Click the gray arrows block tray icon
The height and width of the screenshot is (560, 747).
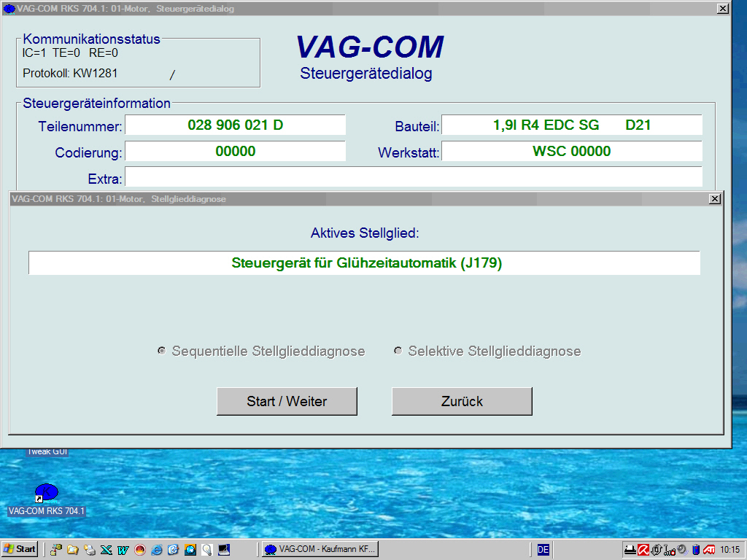(657, 550)
